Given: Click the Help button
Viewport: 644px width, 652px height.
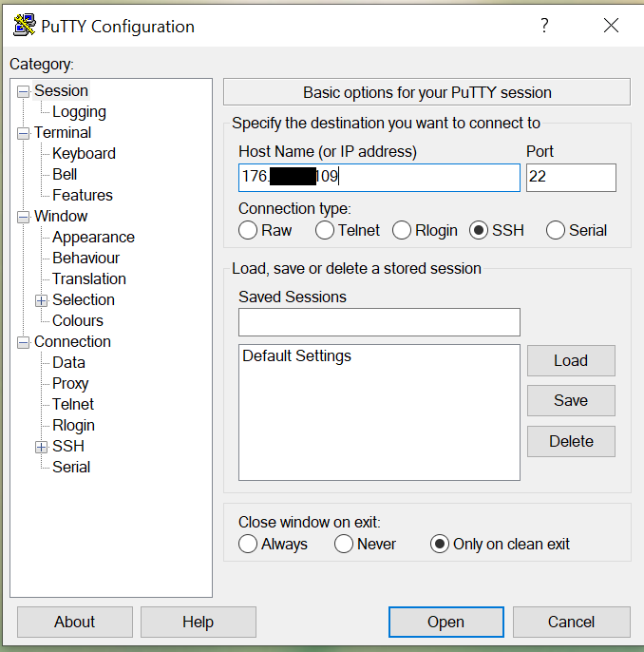Looking at the screenshot, I should click(199, 622).
